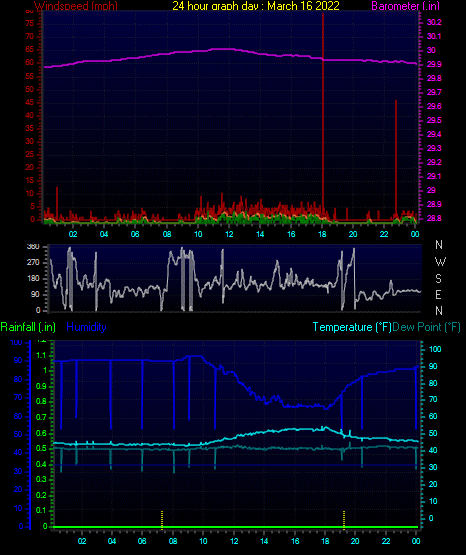Image resolution: width=466 pixels, height=555 pixels.
Task: Click the red wind spike near 23 hours
Action: click(x=396, y=159)
